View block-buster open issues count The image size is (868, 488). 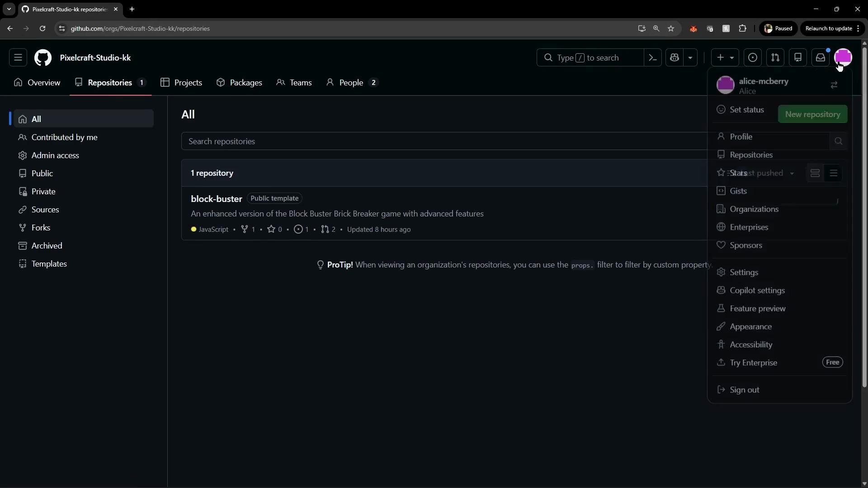coord(301,229)
